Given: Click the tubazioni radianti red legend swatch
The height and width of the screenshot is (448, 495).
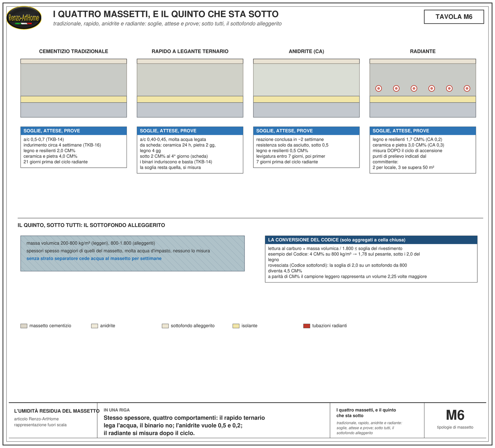Looking at the screenshot, I should [x=307, y=326].
